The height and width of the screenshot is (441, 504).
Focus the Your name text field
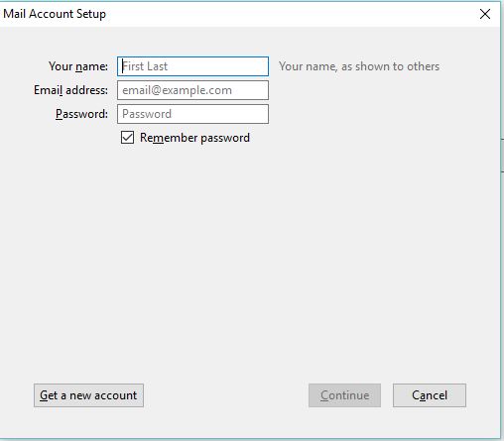point(192,66)
